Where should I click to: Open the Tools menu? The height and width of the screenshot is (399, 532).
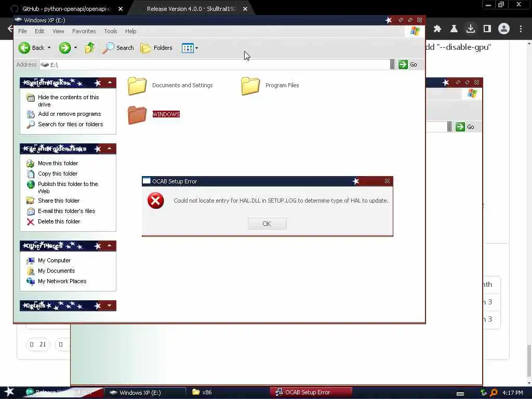point(111,31)
